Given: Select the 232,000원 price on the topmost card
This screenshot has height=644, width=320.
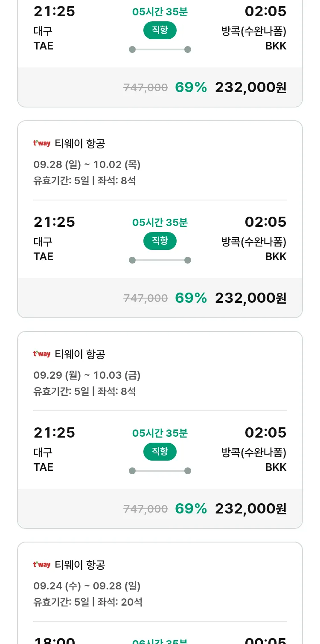Looking at the screenshot, I should pyautogui.click(x=250, y=87).
